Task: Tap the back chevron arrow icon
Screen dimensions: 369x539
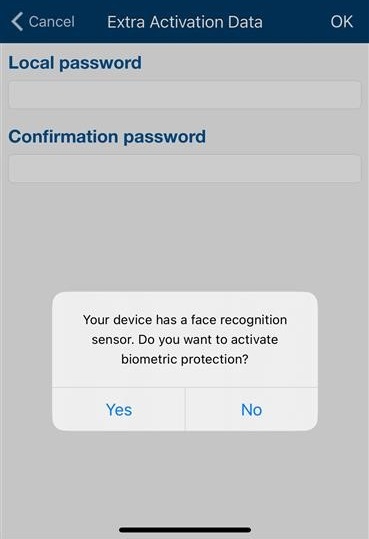Action: pos(17,21)
